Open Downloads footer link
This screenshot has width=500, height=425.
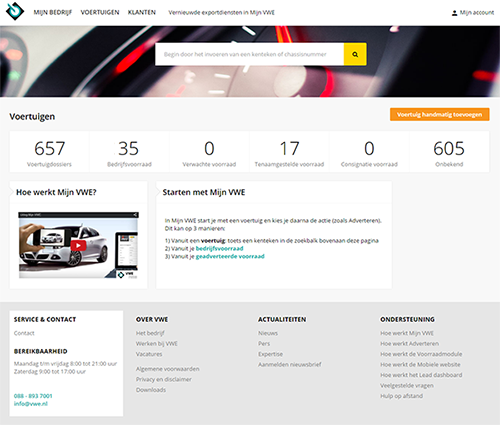pyautogui.click(x=151, y=390)
